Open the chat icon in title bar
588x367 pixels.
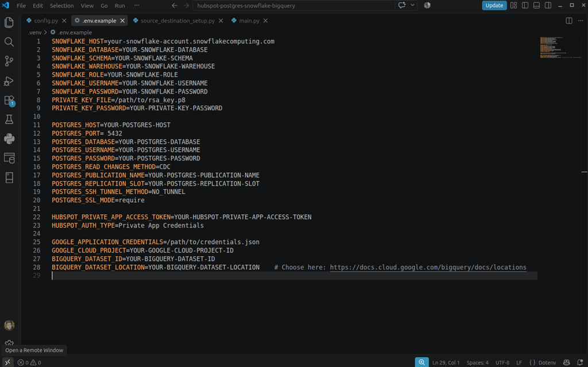(x=402, y=5)
